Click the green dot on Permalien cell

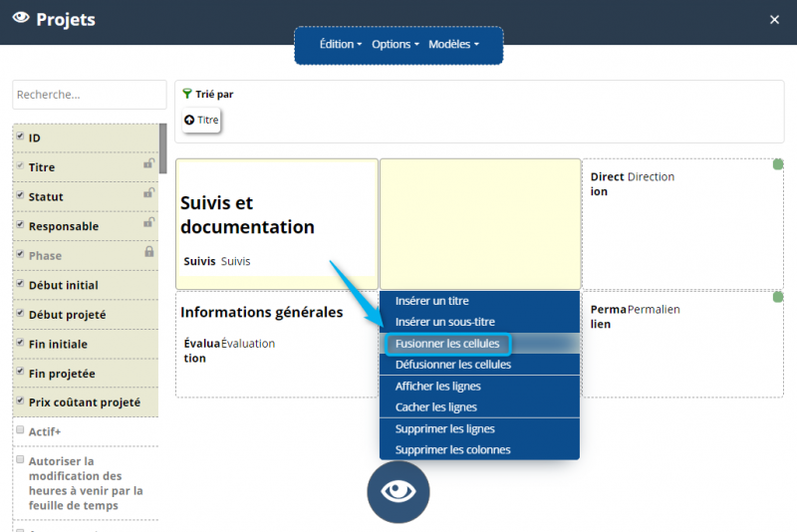(778, 297)
